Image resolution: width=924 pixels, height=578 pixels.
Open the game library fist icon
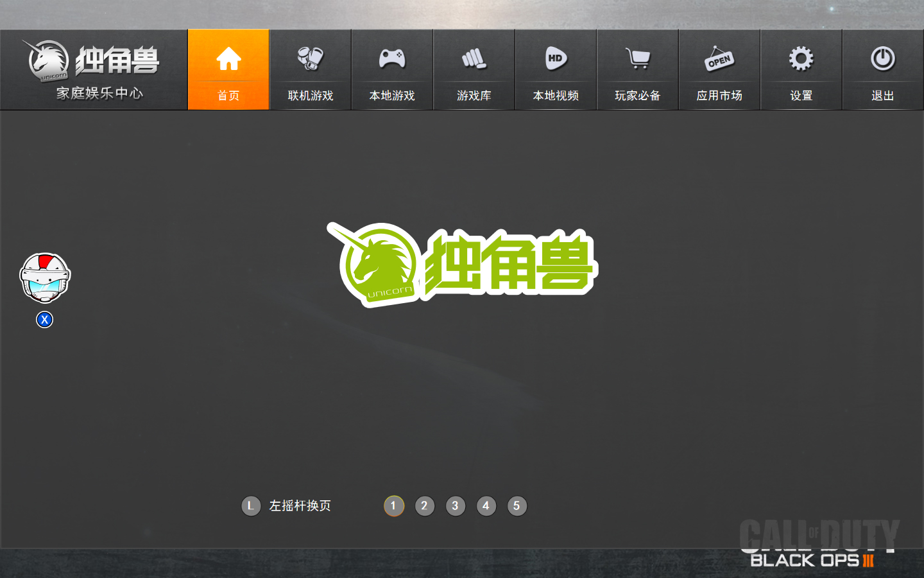coord(474,58)
